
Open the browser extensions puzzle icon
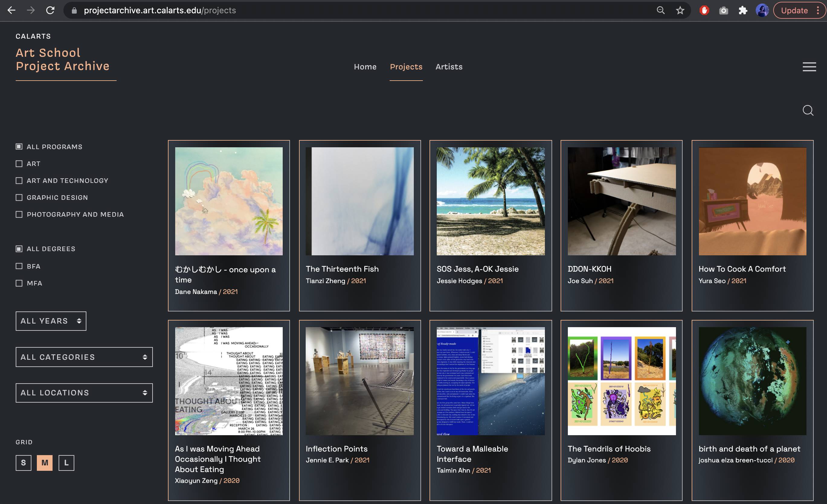[743, 10]
